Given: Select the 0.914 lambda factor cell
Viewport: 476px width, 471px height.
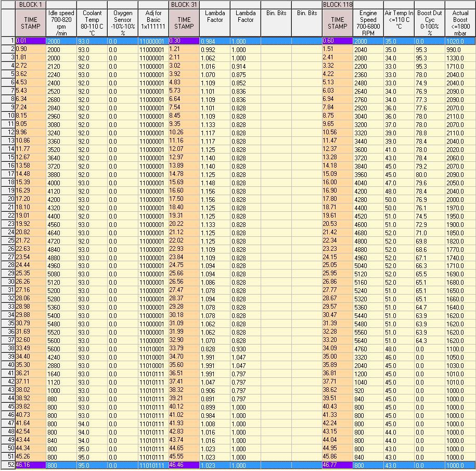Looking at the screenshot, I should [x=246, y=66].
